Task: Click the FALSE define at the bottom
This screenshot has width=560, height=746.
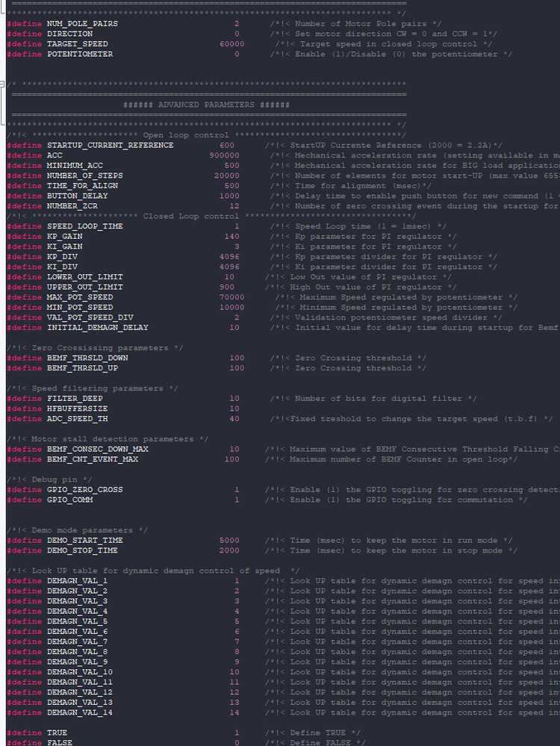Action: pyautogui.click(x=60, y=743)
